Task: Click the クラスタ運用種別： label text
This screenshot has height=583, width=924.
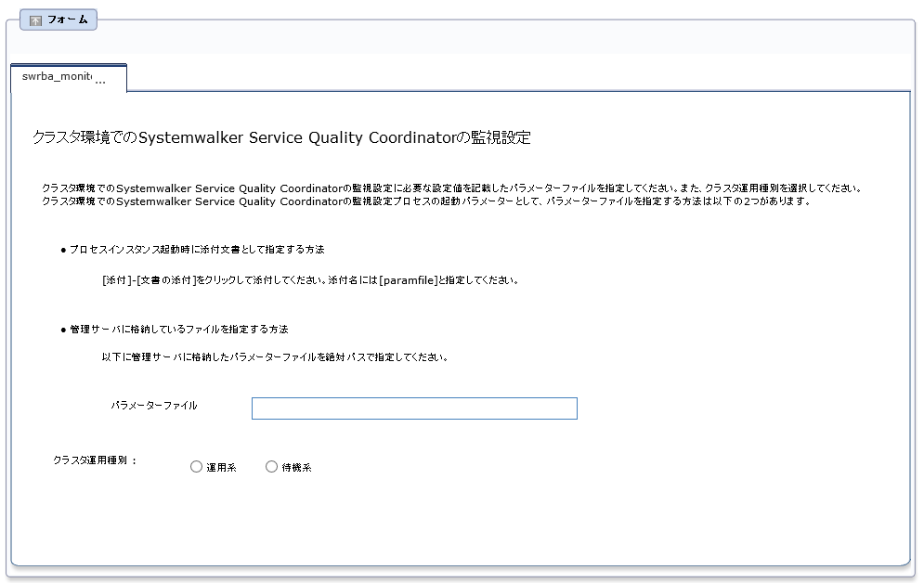Action: tap(96, 460)
